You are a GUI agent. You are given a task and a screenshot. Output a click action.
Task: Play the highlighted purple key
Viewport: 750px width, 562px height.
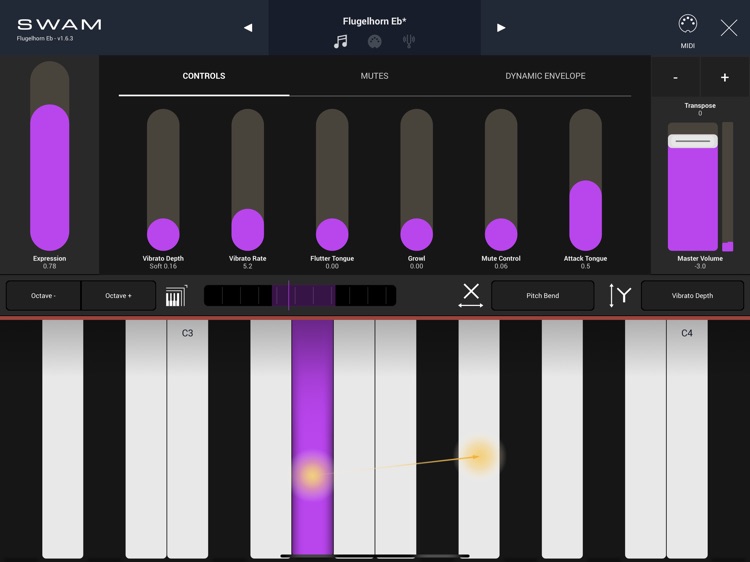coord(312,438)
